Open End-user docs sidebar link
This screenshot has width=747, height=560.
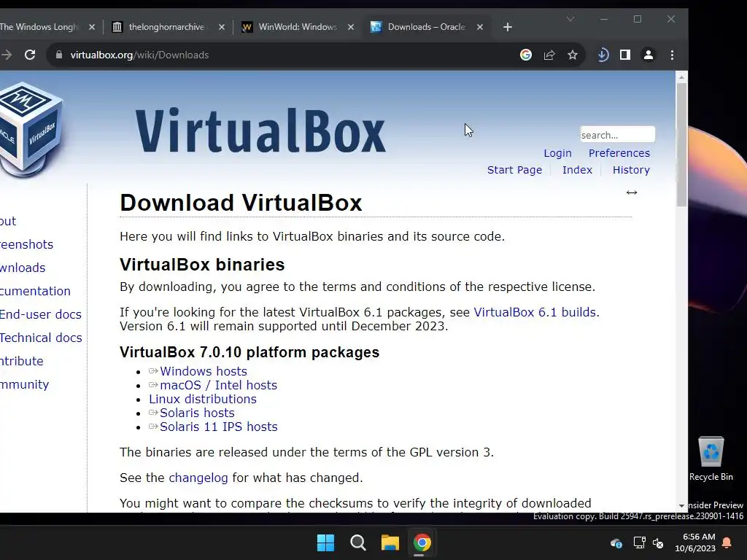41,314
